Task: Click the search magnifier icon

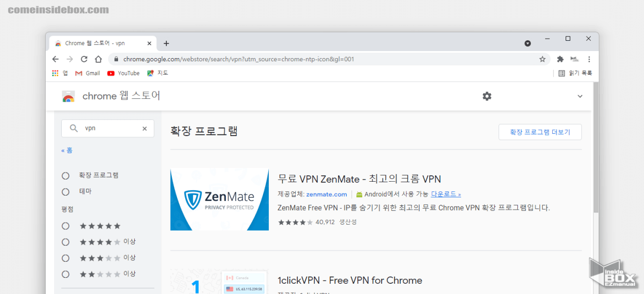Action: 73,128
